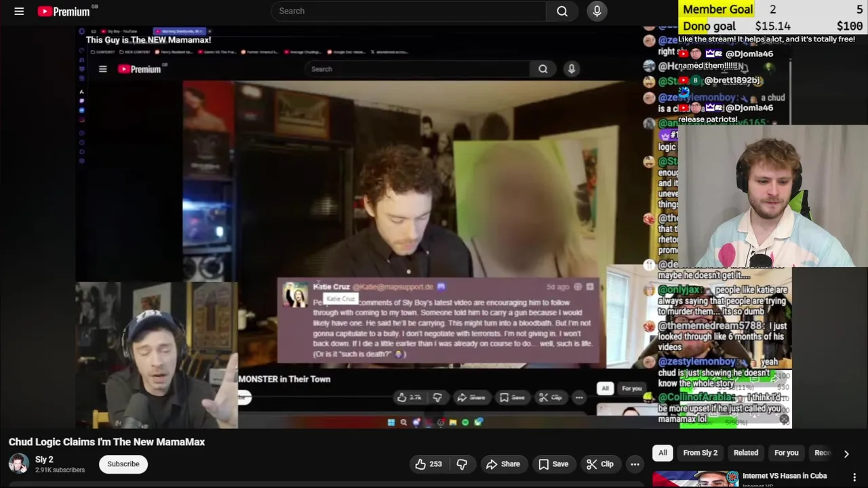
Task: Focus the main YouTube search field
Action: 408,11
